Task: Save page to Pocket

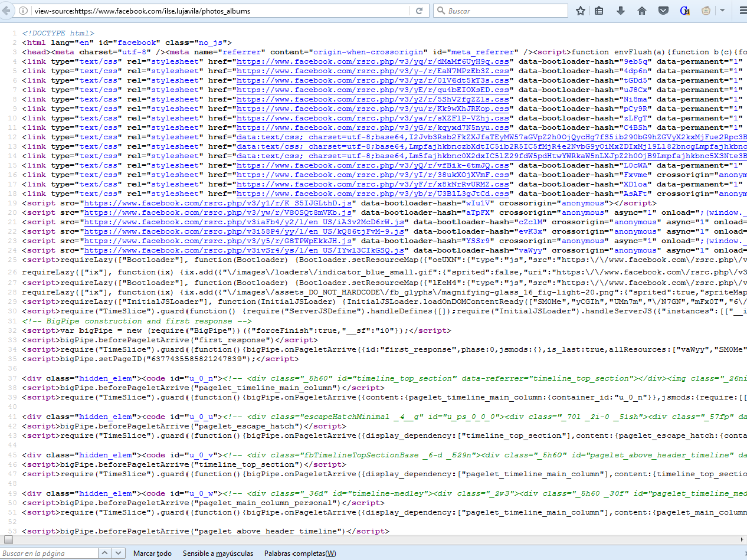Action: (x=663, y=11)
